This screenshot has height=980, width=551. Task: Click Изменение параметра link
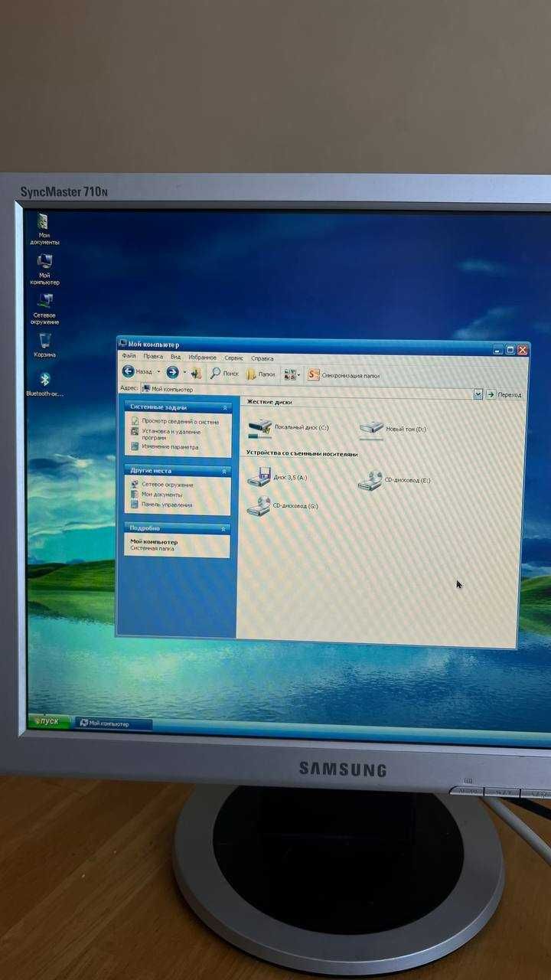coord(165,447)
